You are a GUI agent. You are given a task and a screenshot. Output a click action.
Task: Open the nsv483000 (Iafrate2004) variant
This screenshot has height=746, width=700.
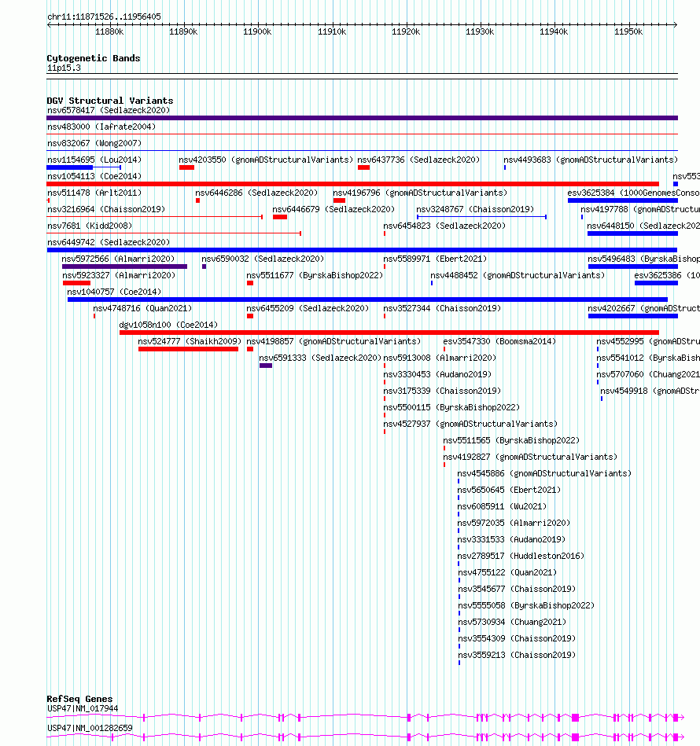[x=101, y=127]
